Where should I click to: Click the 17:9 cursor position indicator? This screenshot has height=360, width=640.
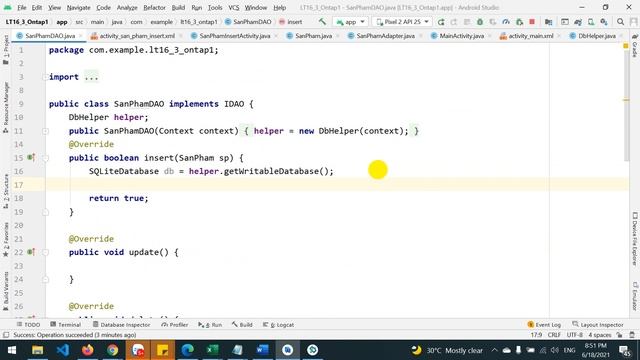click(x=536, y=335)
